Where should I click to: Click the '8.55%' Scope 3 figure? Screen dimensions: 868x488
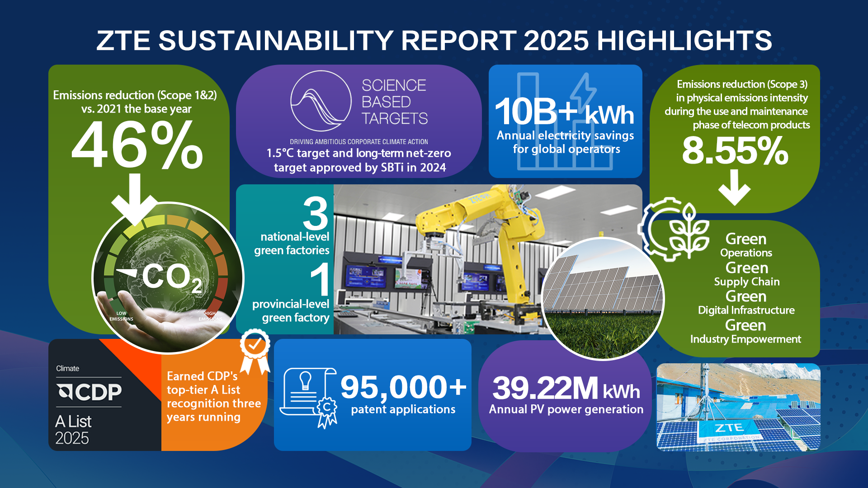point(735,151)
